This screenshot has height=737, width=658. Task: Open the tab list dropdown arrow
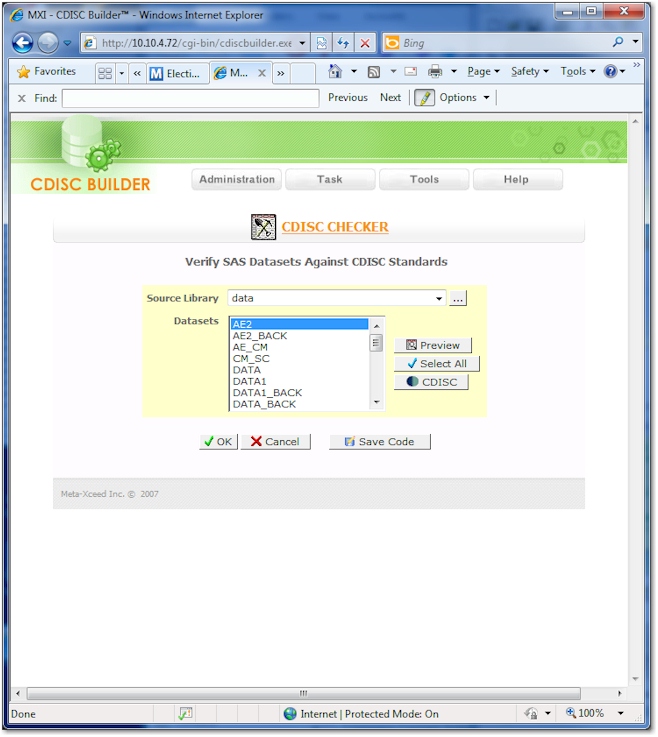pos(121,73)
